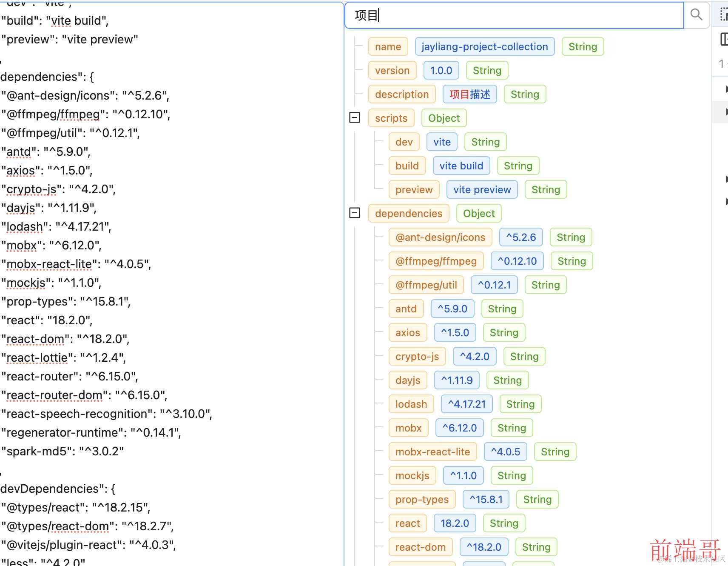Select the lodash key tag

coord(411,404)
